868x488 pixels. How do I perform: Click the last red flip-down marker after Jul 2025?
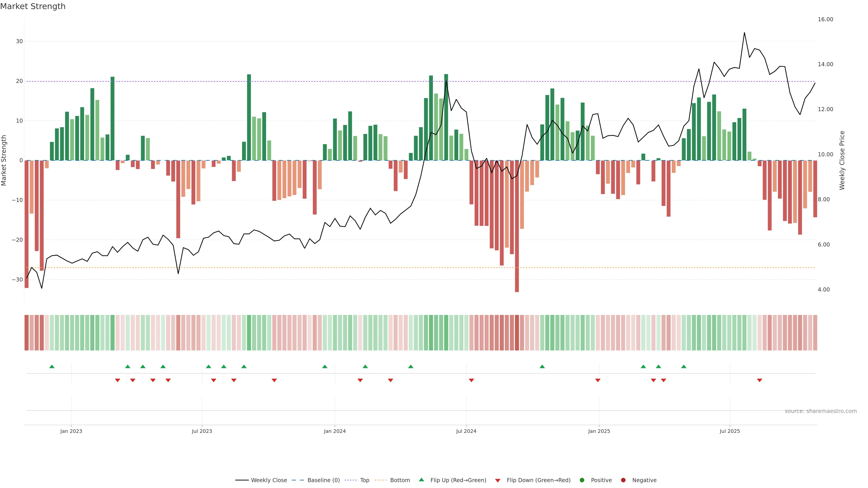759,380
